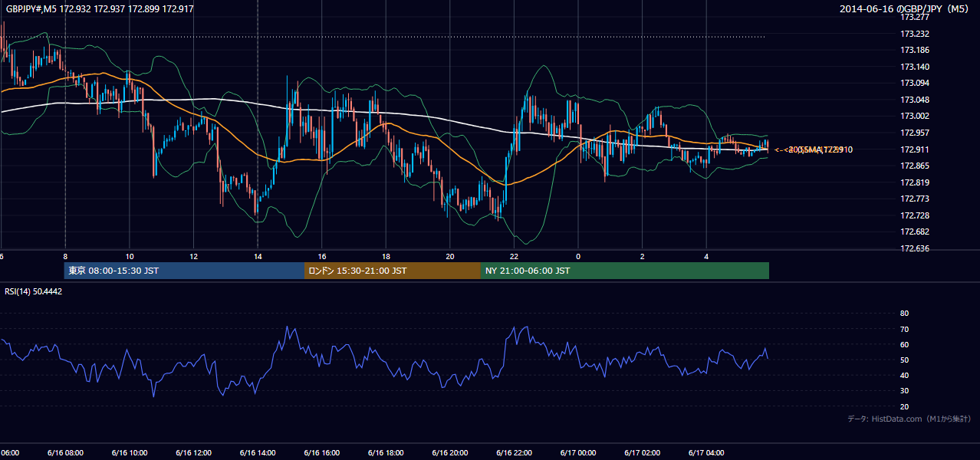Click the 6/17 02:00 bottom date label
The image size is (980, 460).
(642, 453)
